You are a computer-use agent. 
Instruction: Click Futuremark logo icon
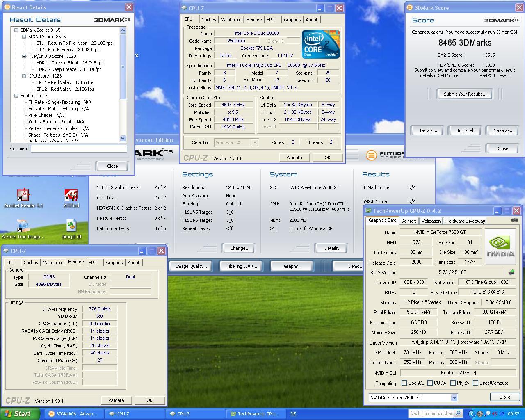click(371, 155)
